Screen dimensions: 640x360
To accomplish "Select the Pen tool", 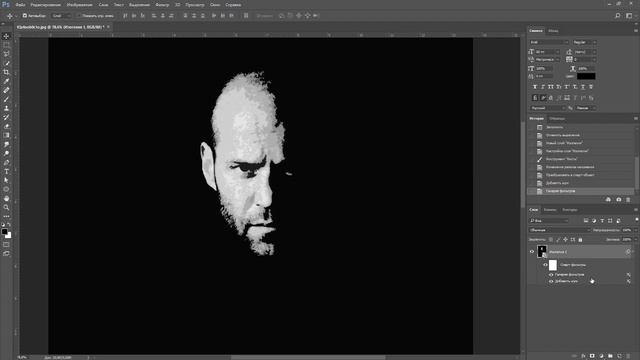I will point(6,162).
